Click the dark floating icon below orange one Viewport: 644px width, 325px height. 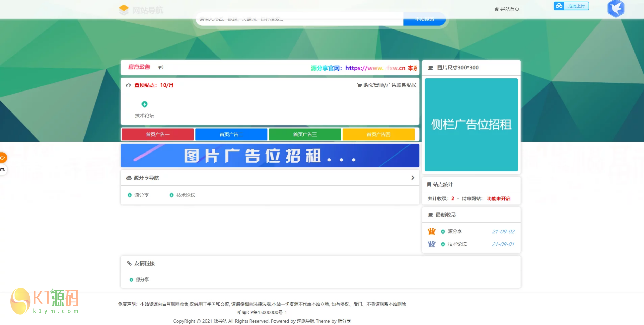click(x=3, y=170)
